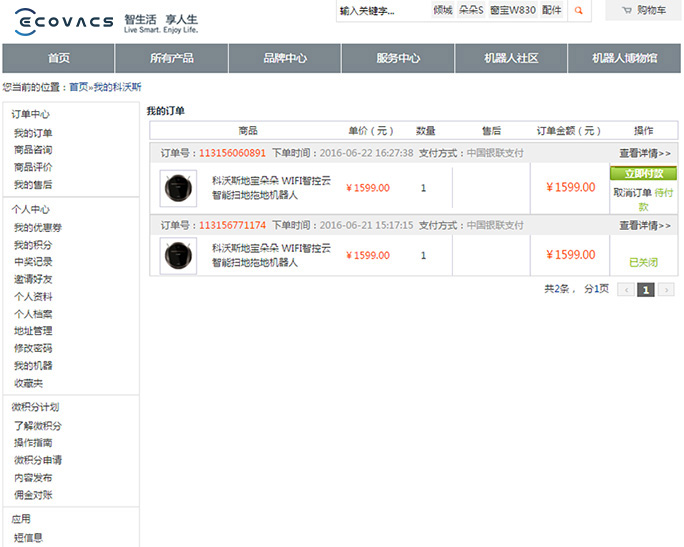The width and height of the screenshot is (684, 547).
Task: Open 收藏夹 in the sidebar
Action: tap(28, 383)
